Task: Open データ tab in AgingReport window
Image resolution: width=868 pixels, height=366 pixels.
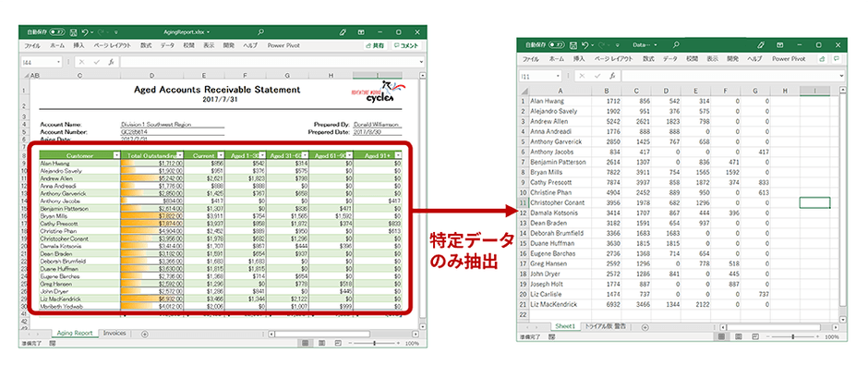Action: click(x=168, y=46)
